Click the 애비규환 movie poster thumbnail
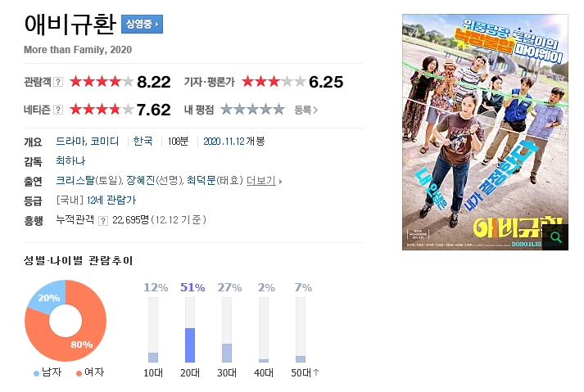This screenshot has height=392, width=584. click(x=485, y=132)
